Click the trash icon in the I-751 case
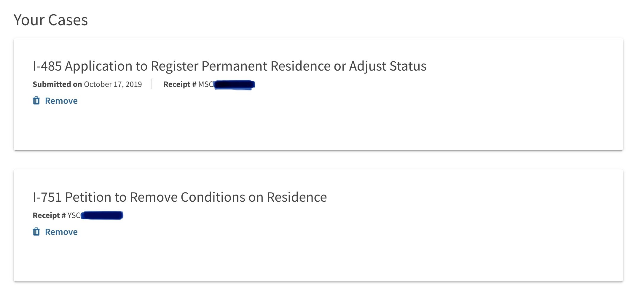 coord(36,232)
